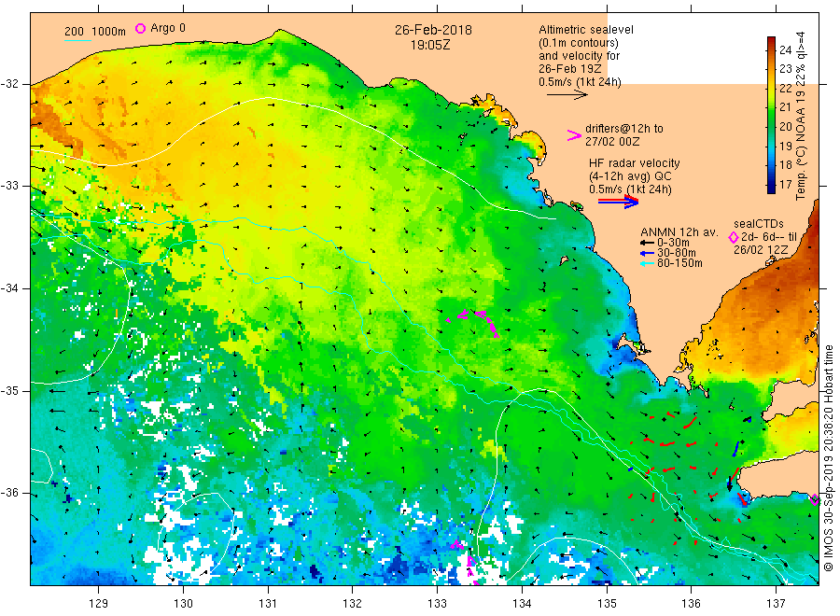Click the longitude label 137

(776, 604)
